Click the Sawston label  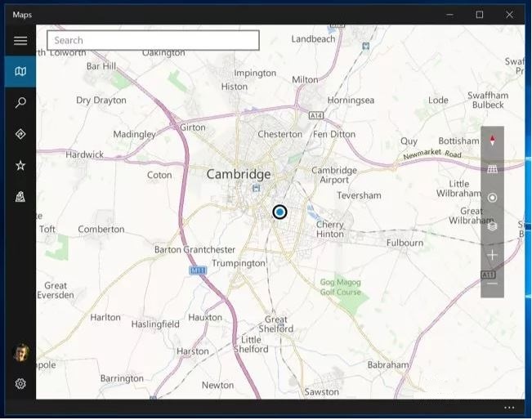point(322,392)
